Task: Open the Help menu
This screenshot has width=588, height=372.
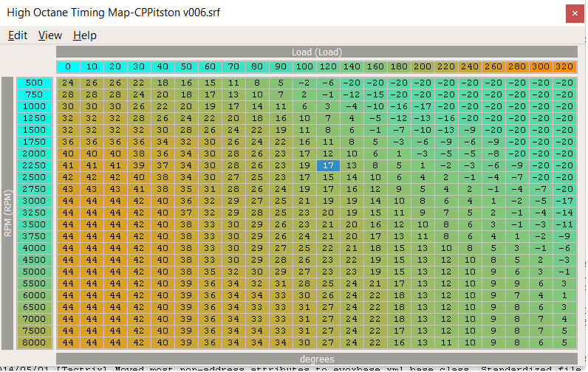Action: pyautogui.click(x=84, y=35)
